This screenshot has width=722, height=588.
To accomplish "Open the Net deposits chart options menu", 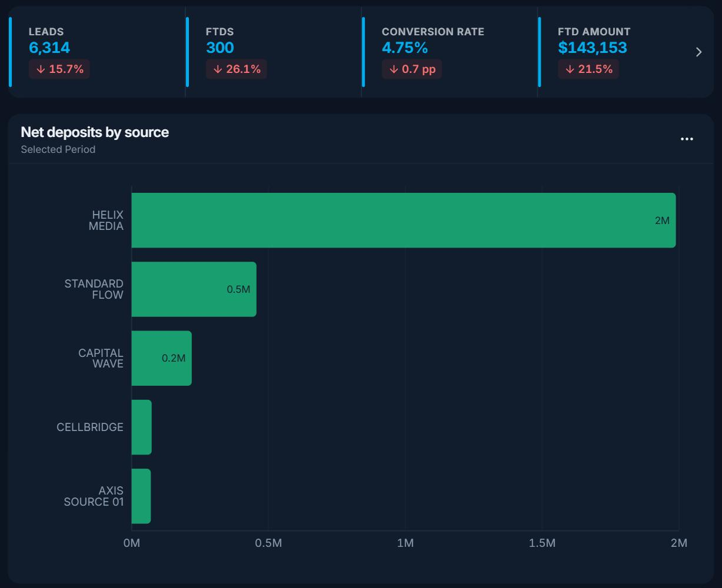I will (687, 139).
